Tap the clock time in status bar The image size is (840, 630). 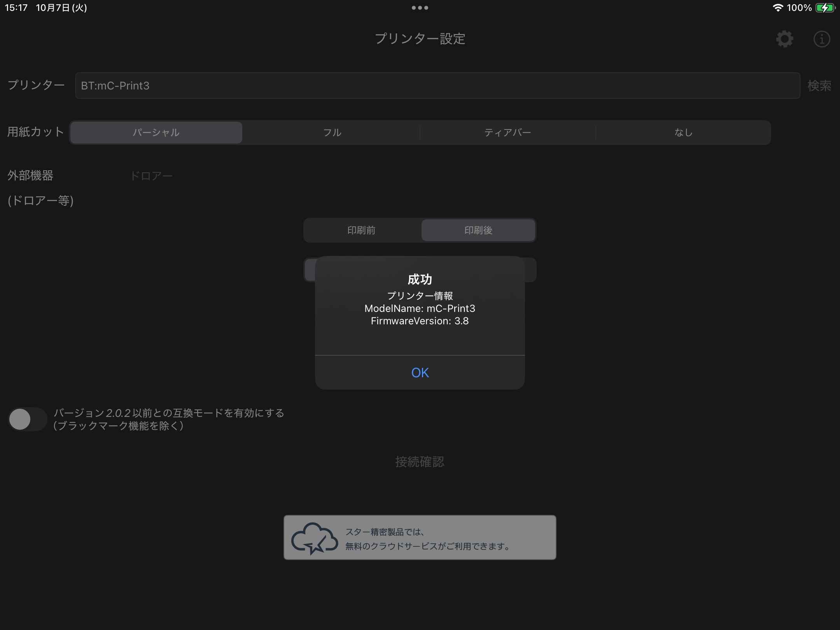16,8
